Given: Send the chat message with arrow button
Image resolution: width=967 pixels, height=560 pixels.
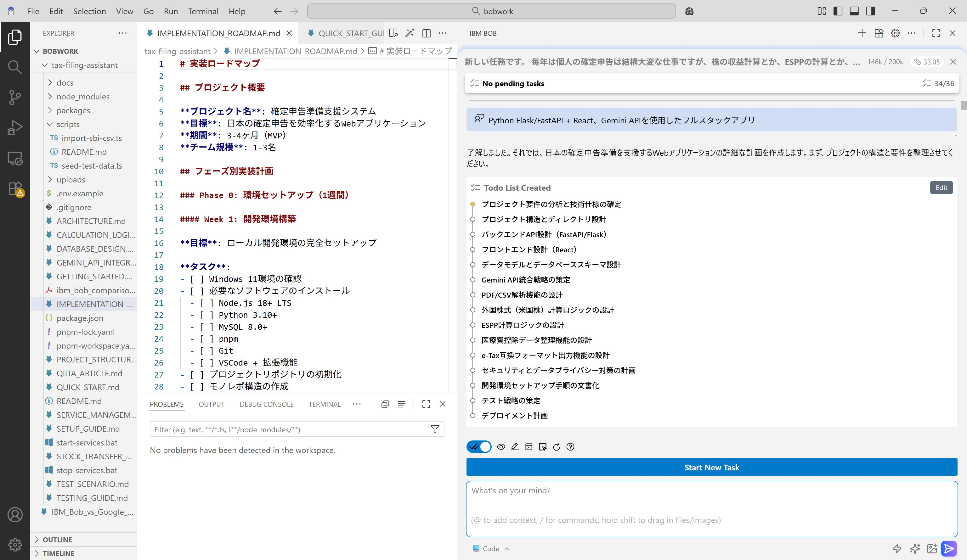Looking at the screenshot, I should pos(949,548).
